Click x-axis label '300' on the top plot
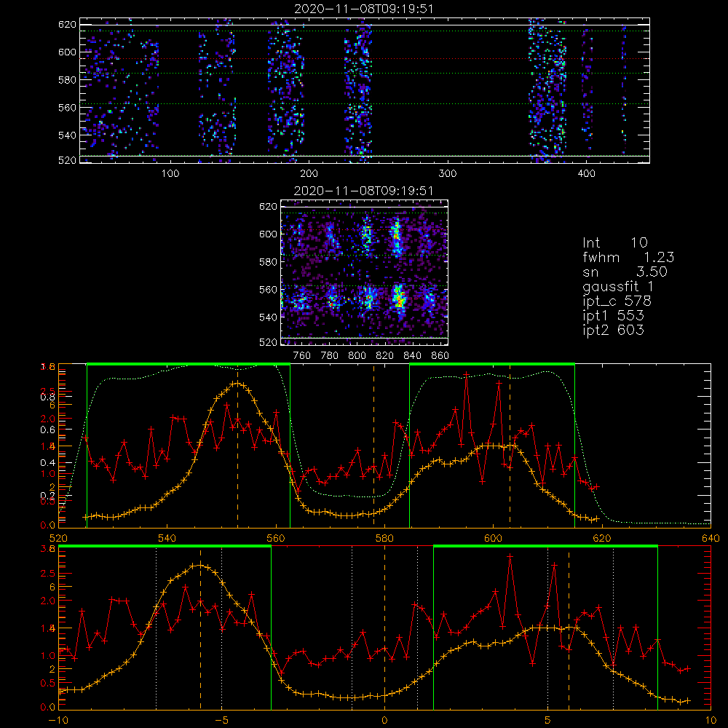 click(448, 174)
